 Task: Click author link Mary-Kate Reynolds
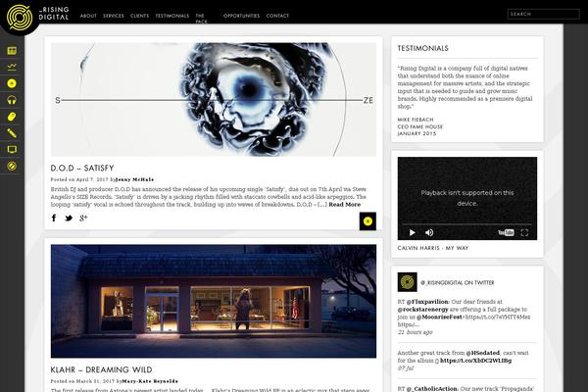click(150, 381)
